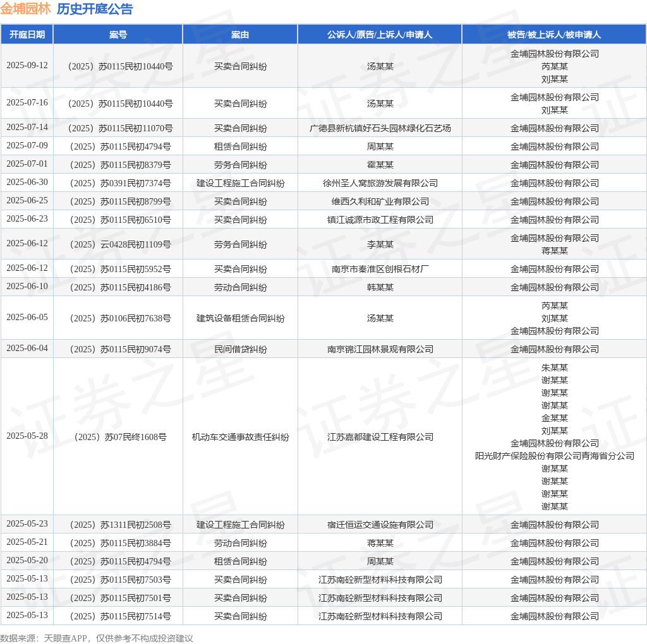
Task: Click case number 苏0115民初4186号
Action: (120, 287)
